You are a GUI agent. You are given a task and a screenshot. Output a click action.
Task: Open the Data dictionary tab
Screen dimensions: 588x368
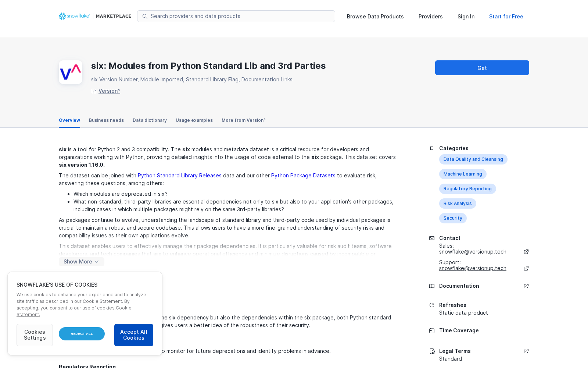point(150,120)
